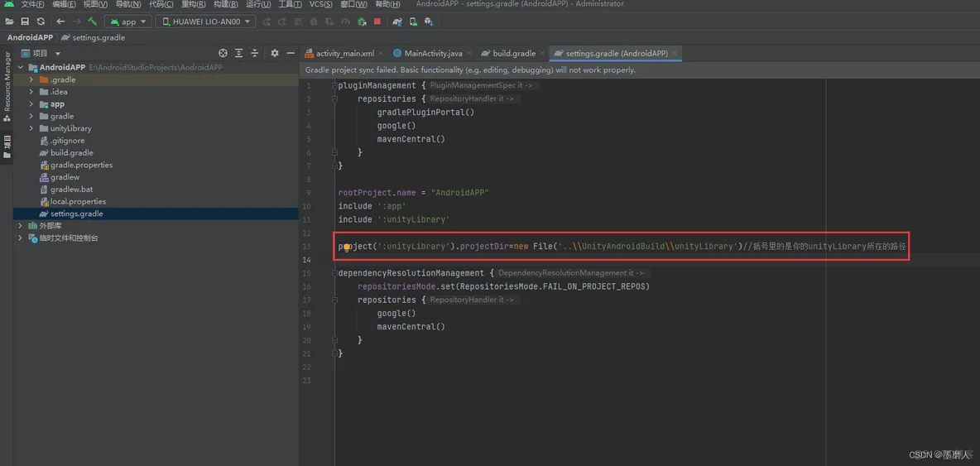
Task: Click the Profile gauge icon in toolbar
Action: pyautogui.click(x=346, y=22)
